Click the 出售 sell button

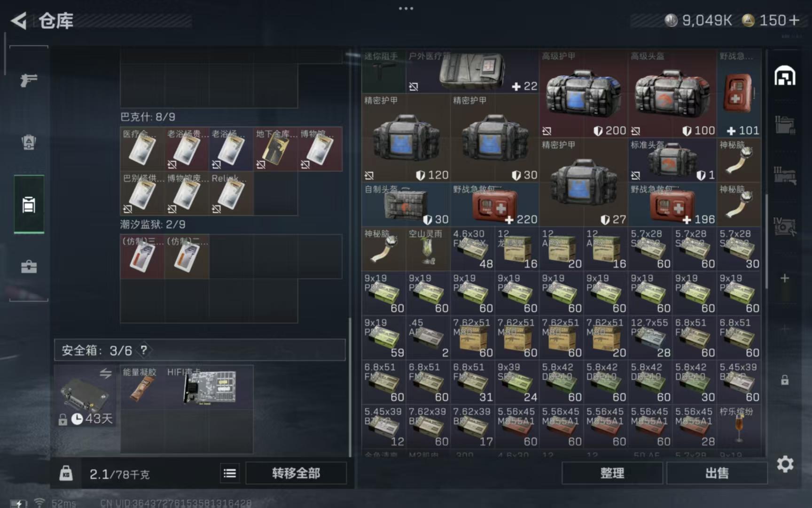717,473
